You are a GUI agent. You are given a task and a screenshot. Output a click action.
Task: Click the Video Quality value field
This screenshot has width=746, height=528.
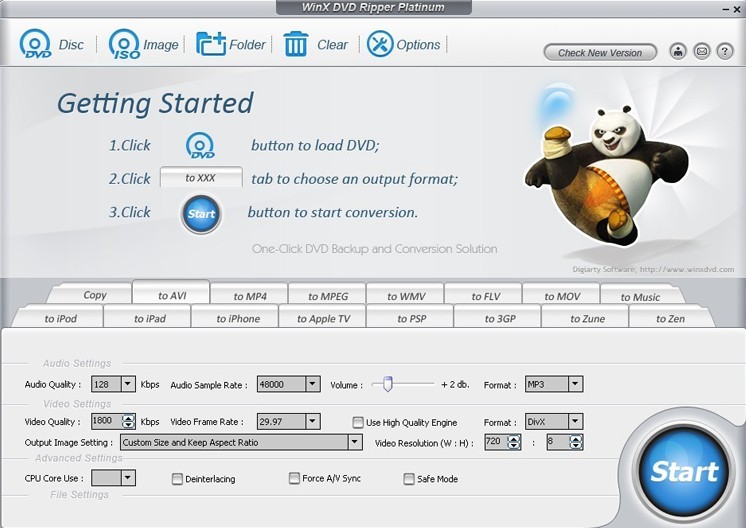tap(107, 421)
